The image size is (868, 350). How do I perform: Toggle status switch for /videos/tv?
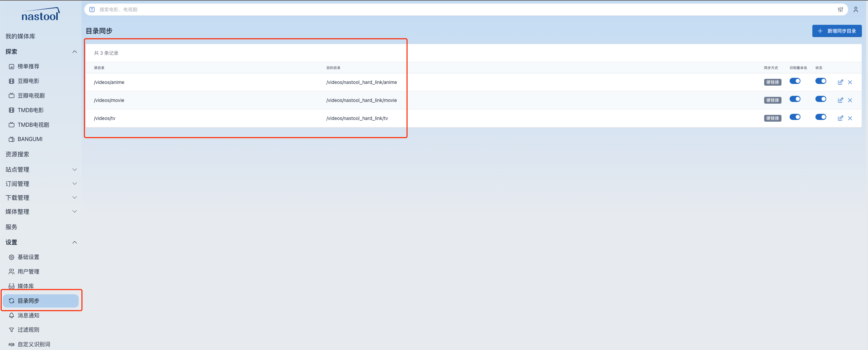pyautogui.click(x=820, y=117)
